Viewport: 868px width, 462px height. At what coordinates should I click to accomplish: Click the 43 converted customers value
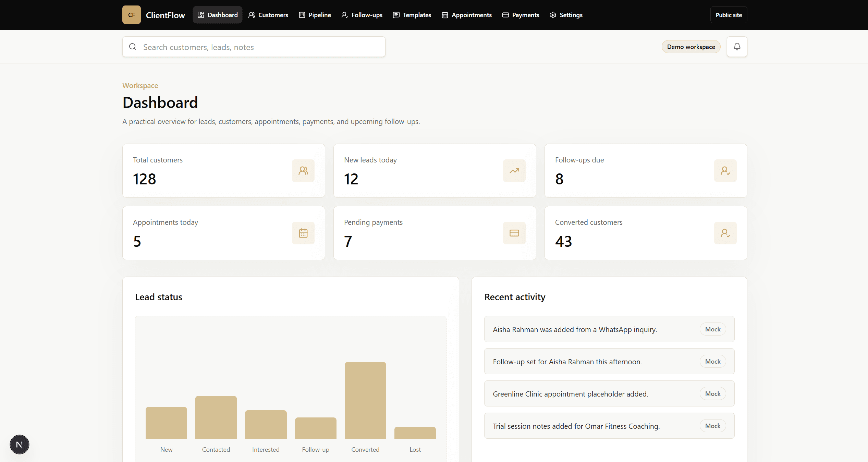pyautogui.click(x=564, y=241)
